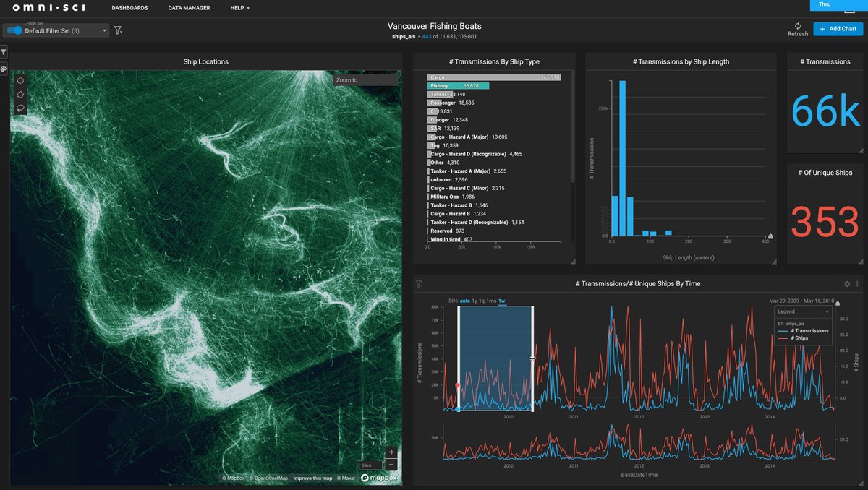
Task: Click the Zoom to input field
Action: pos(365,80)
